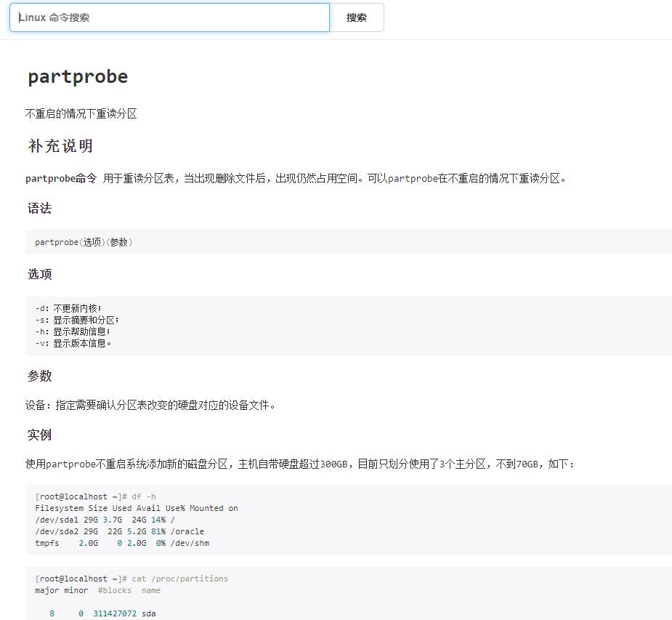Click the 选项 section heading
The image size is (672, 620).
(x=39, y=274)
